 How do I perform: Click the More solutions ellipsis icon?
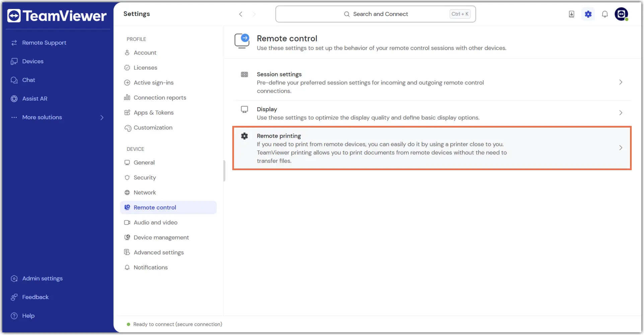pyautogui.click(x=14, y=118)
